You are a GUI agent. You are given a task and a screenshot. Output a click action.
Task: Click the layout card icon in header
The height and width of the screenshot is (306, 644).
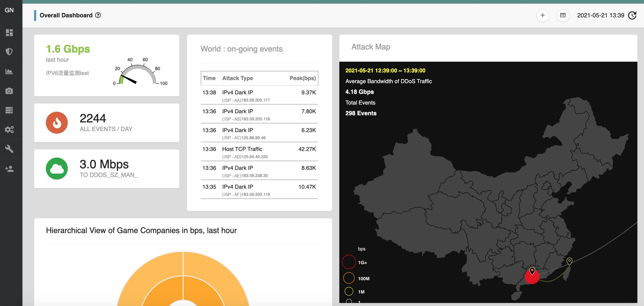click(563, 15)
